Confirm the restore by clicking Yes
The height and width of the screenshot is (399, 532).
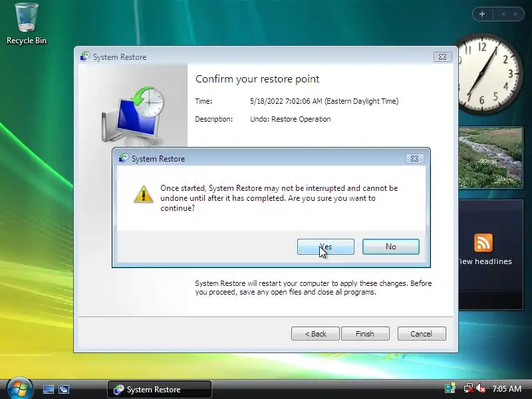pyautogui.click(x=325, y=247)
